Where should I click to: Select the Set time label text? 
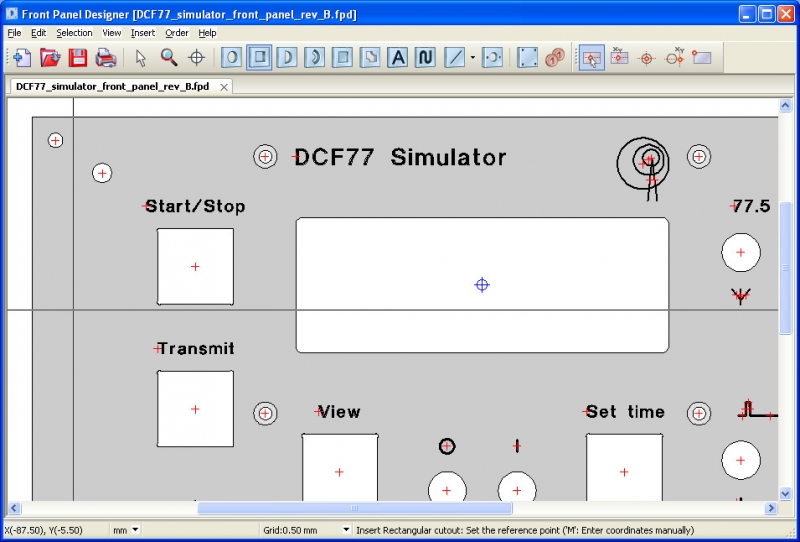click(x=625, y=412)
